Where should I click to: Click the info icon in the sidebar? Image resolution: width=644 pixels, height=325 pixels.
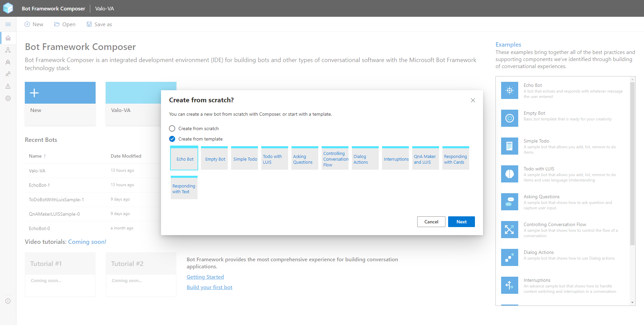[8, 301]
